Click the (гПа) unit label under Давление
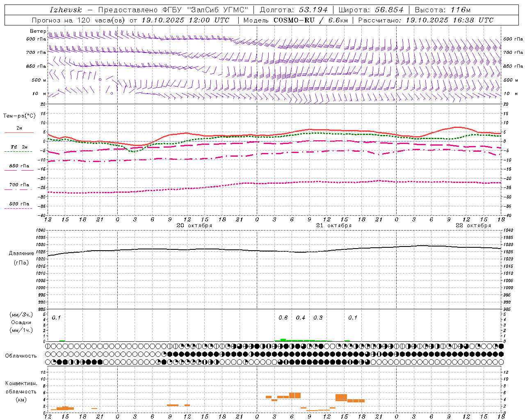The image size is (525, 420). [x=21, y=263]
